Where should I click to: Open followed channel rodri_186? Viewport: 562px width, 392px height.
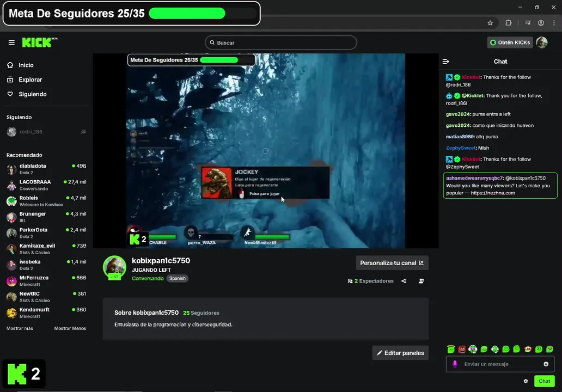pyautogui.click(x=46, y=132)
